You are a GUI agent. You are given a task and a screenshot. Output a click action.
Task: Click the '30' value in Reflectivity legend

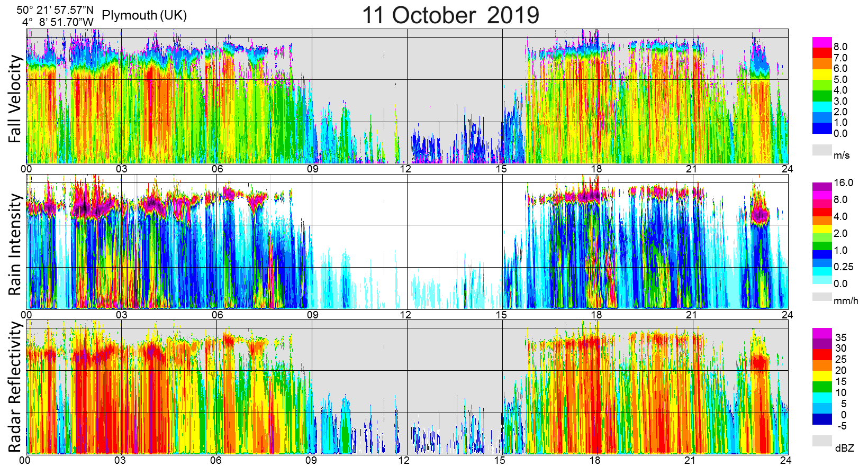[x=840, y=349]
